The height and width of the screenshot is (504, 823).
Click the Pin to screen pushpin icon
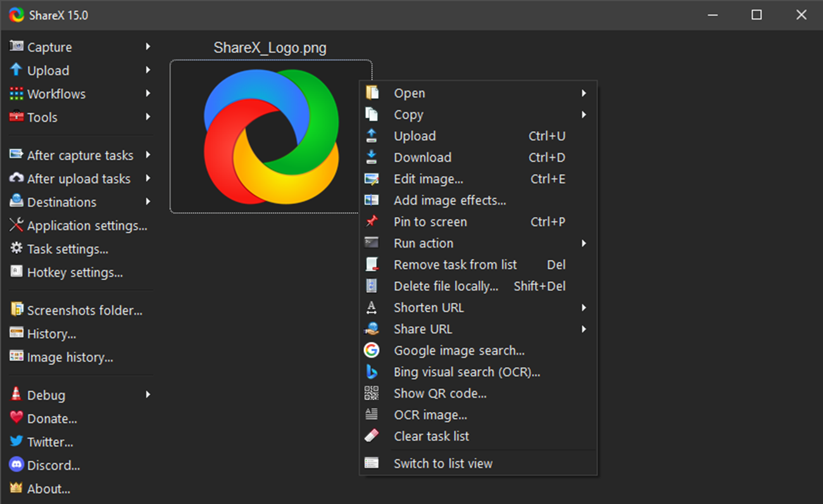coord(372,222)
